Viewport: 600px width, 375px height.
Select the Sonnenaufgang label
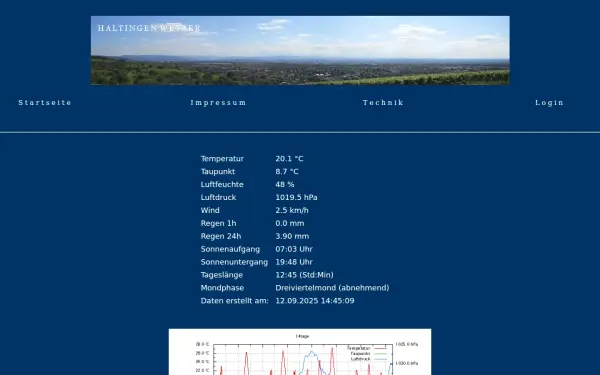coord(230,249)
